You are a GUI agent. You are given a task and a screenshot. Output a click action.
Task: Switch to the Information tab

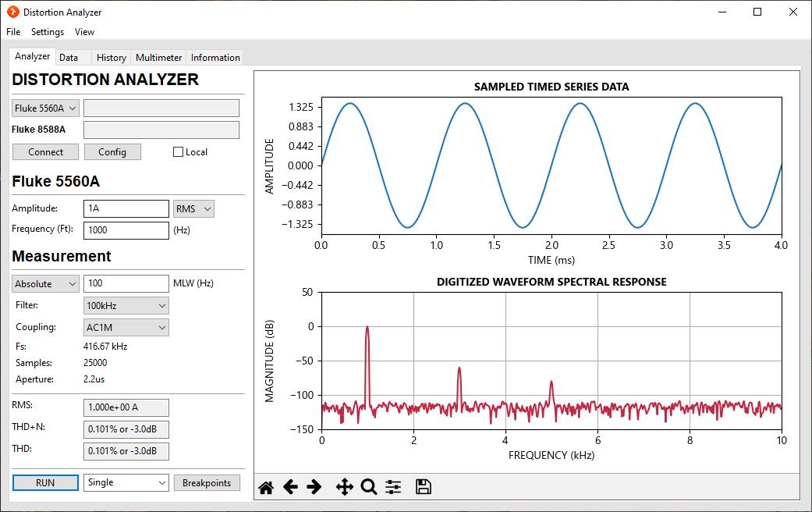[x=215, y=58]
